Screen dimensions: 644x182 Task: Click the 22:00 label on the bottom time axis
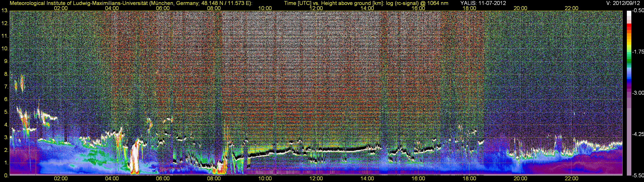pos(571,179)
